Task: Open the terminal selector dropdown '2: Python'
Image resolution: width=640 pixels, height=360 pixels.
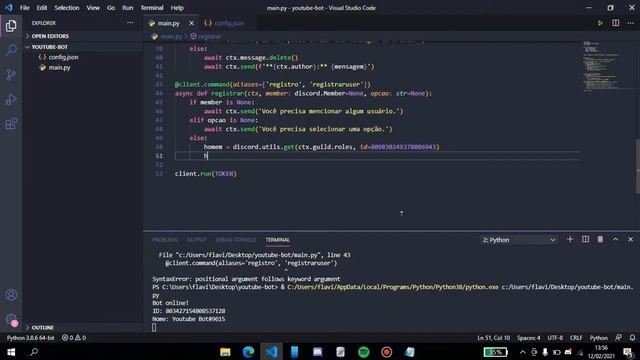Action: pyautogui.click(x=519, y=240)
